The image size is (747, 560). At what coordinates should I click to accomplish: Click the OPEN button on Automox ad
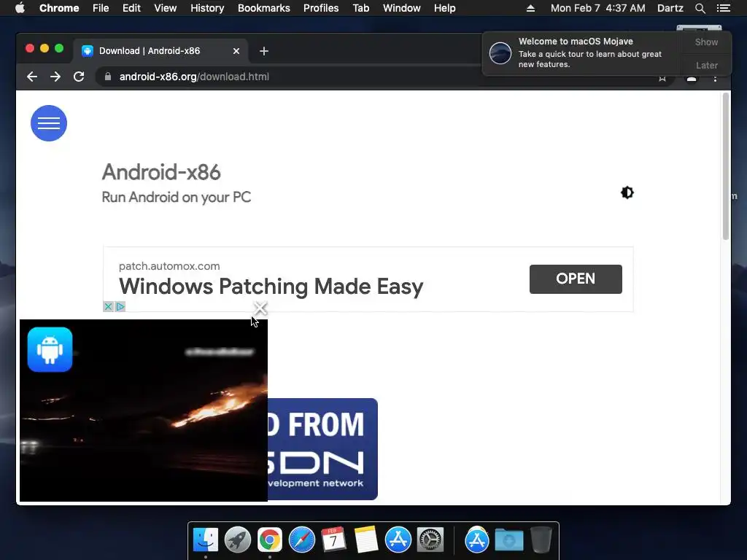click(576, 279)
